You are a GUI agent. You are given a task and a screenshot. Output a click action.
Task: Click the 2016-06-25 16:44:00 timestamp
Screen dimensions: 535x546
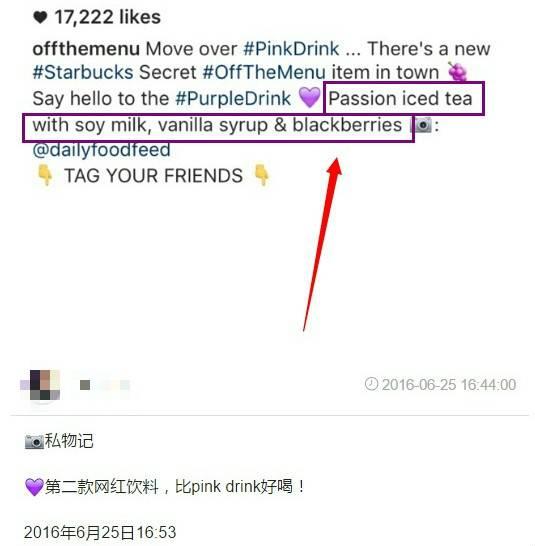pos(449,385)
